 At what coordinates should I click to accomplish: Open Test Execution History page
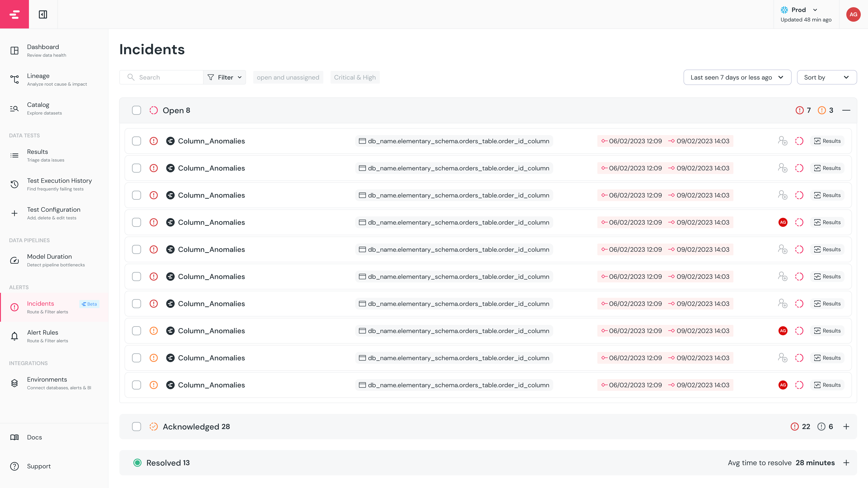pyautogui.click(x=54, y=184)
